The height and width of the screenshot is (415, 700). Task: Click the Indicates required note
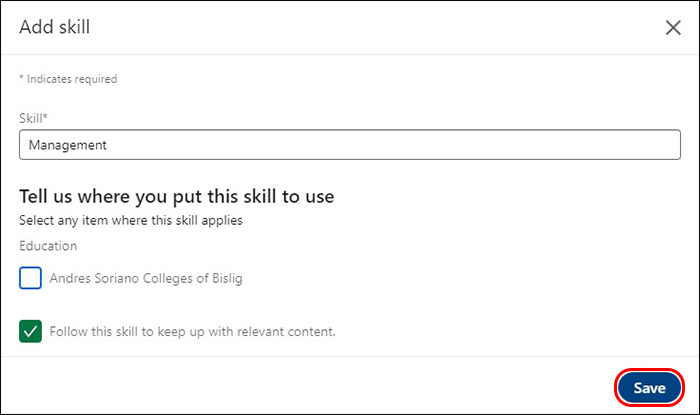[x=68, y=79]
